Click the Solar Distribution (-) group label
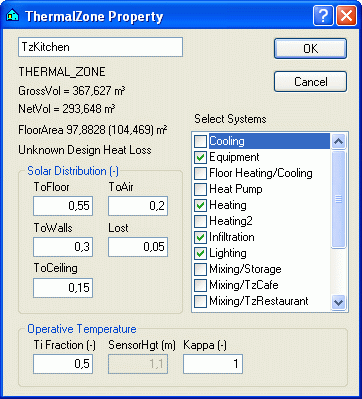 (x=73, y=171)
